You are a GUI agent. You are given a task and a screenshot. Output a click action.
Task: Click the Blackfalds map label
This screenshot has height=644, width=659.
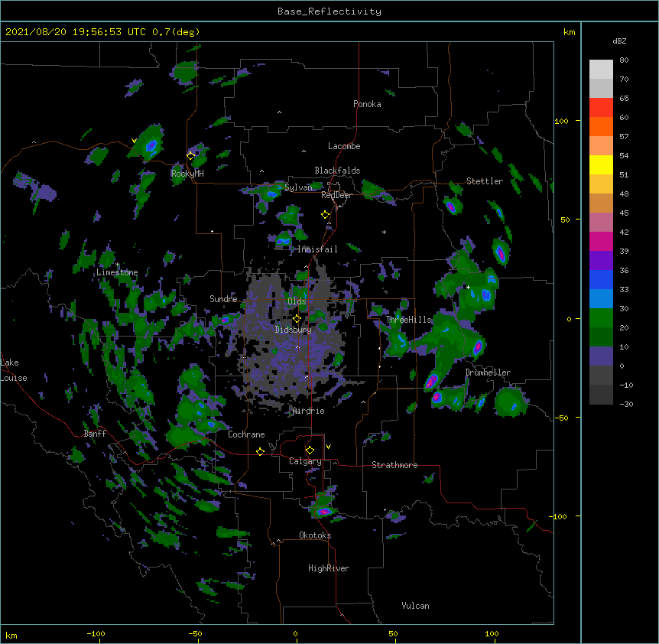click(337, 171)
